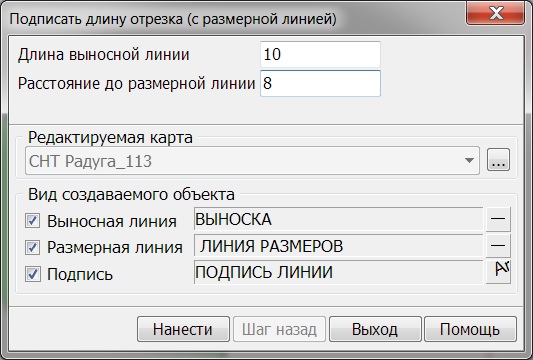
Task: Close the Подписать длину отрезка dialog
Action: [495, 14]
